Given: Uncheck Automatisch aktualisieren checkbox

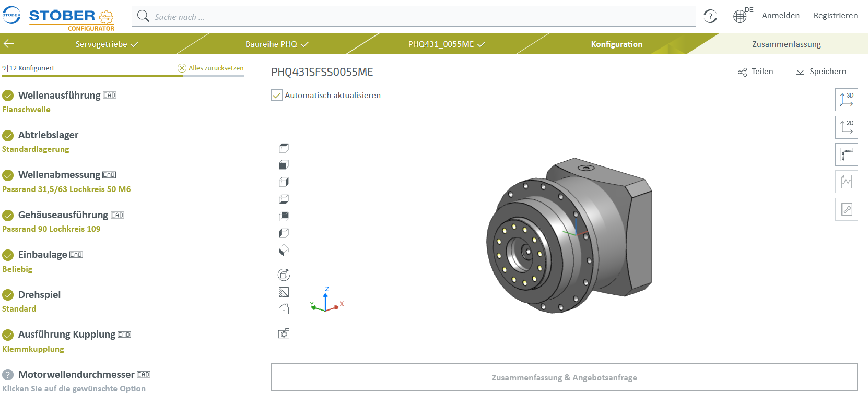Looking at the screenshot, I should 277,95.
